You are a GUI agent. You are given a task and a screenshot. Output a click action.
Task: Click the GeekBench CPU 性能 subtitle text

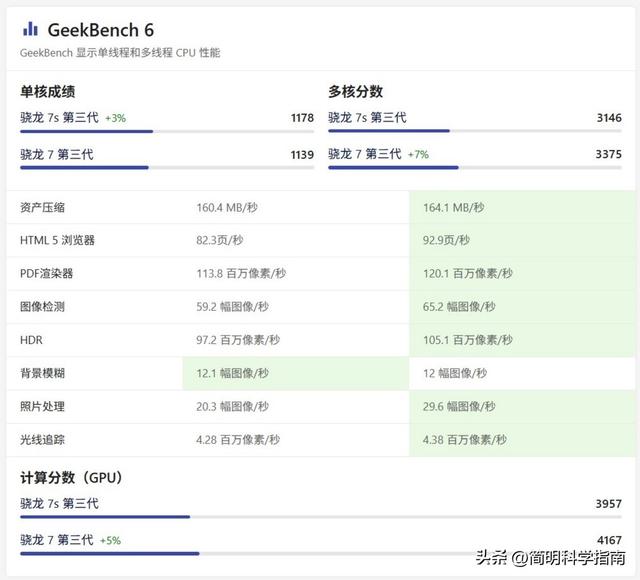pyautogui.click(x=120, y=53)
